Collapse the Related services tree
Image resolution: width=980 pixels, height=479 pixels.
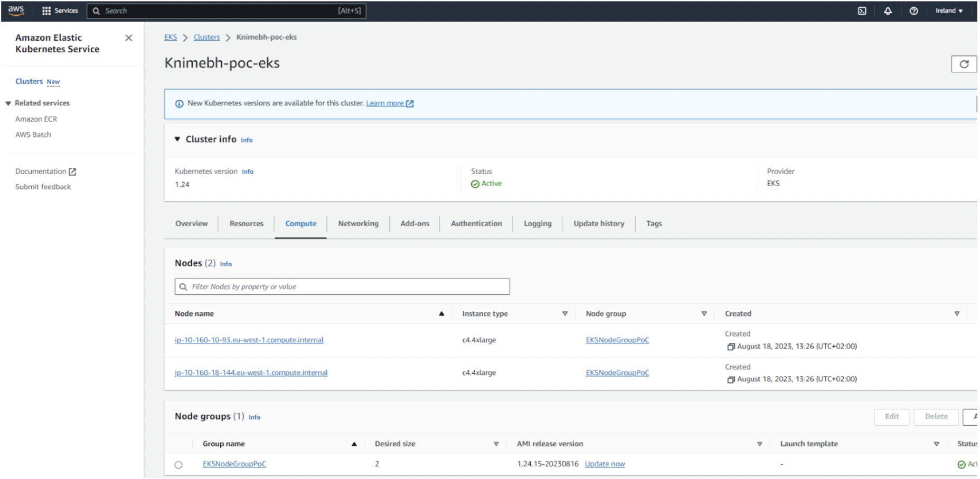tap(8, 103)
